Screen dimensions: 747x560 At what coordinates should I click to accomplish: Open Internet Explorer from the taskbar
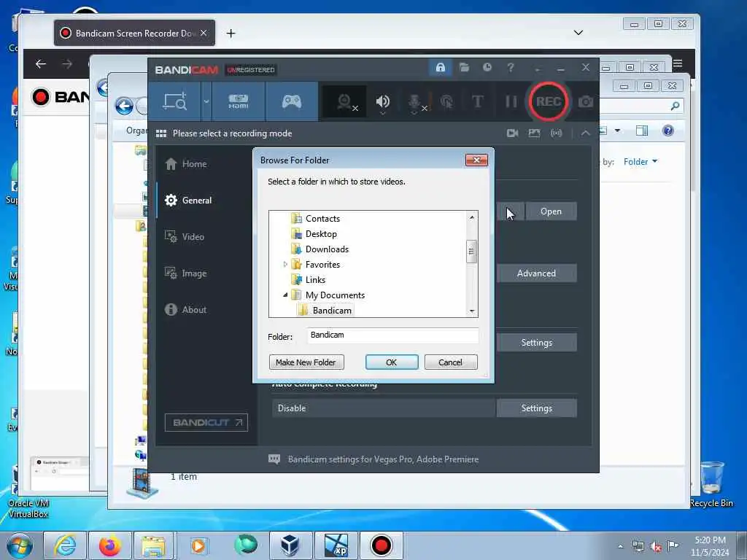(x=65, y=545)
